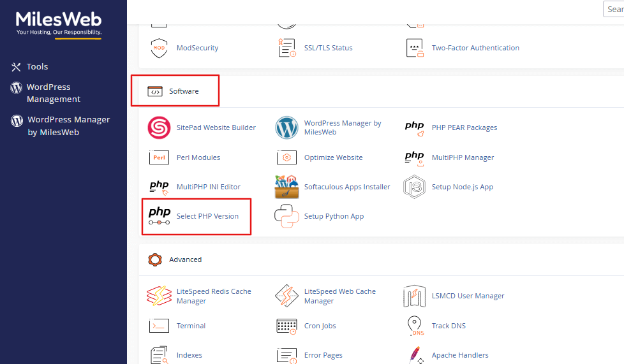624x364 pixels.
Task: Open the MultiPHP INI Editor link
Action: pos(208,187)
